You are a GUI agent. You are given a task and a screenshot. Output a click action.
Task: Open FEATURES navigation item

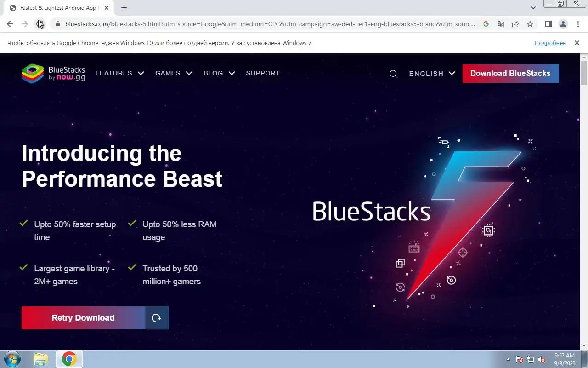113,73
